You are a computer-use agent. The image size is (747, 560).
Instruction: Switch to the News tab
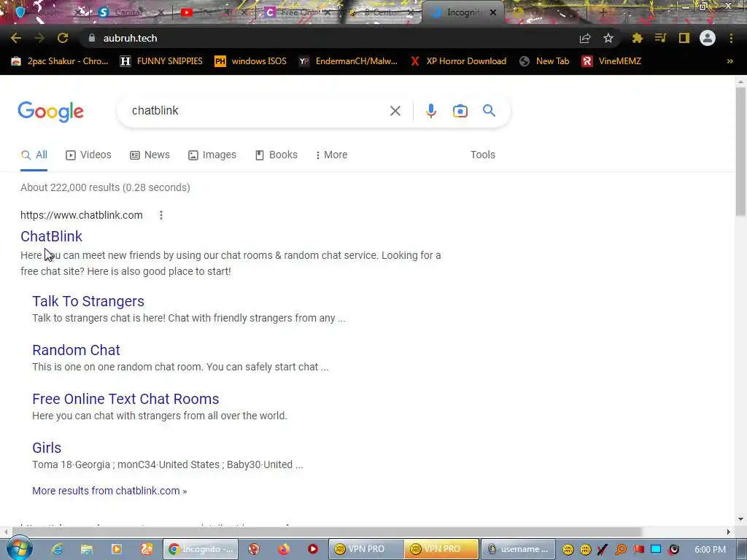point(150,155)
